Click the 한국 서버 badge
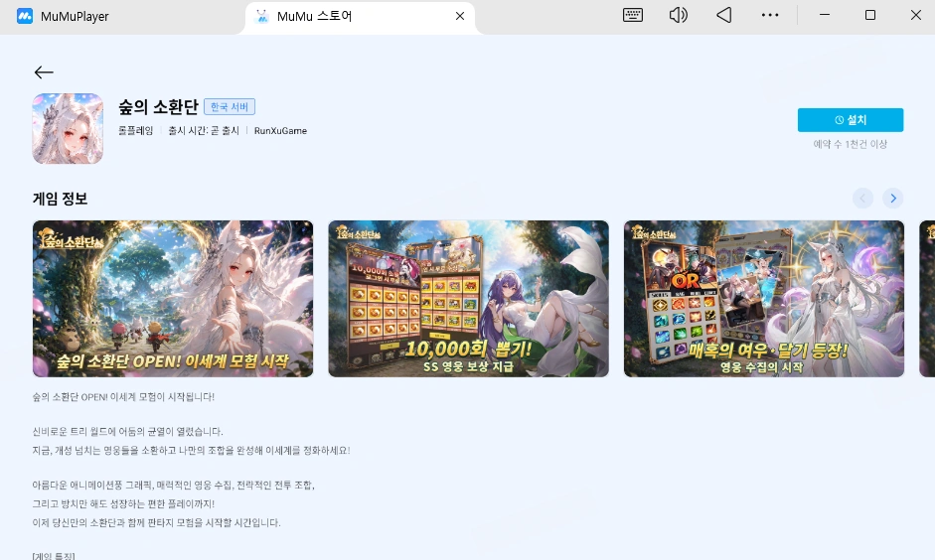935x560 pixels. (230, 106)
